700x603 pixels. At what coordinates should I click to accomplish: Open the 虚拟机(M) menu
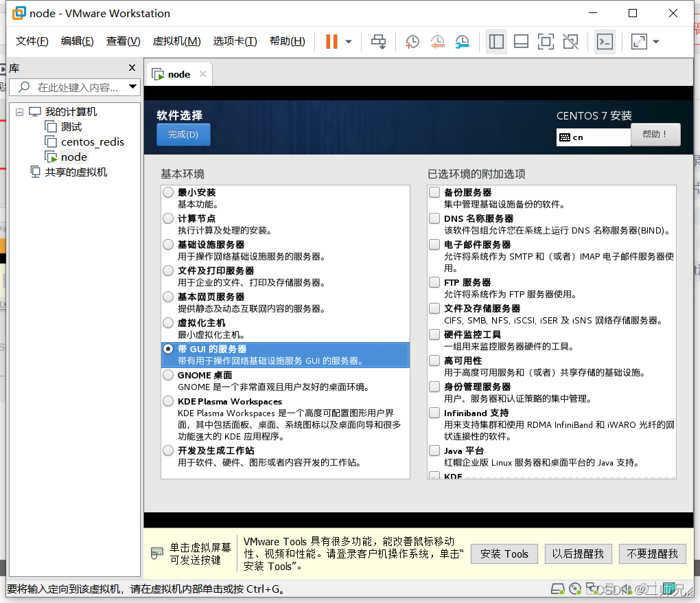tap(177, 41)
